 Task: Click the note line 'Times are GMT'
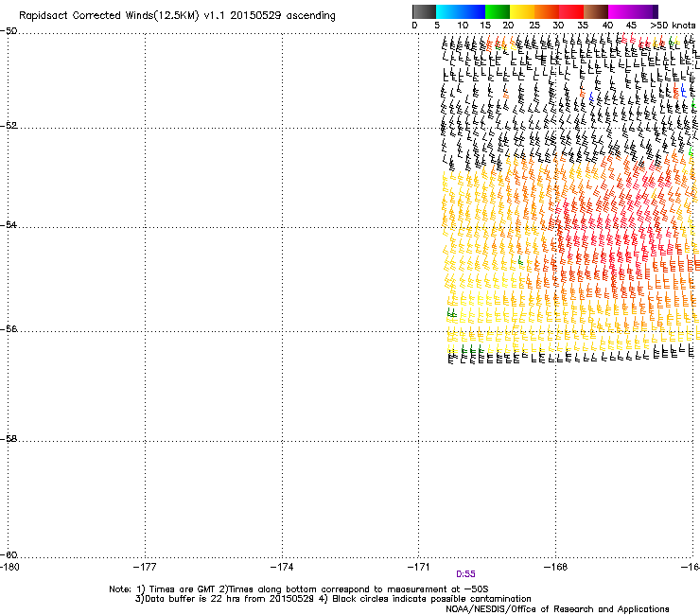tap(183, 589)
